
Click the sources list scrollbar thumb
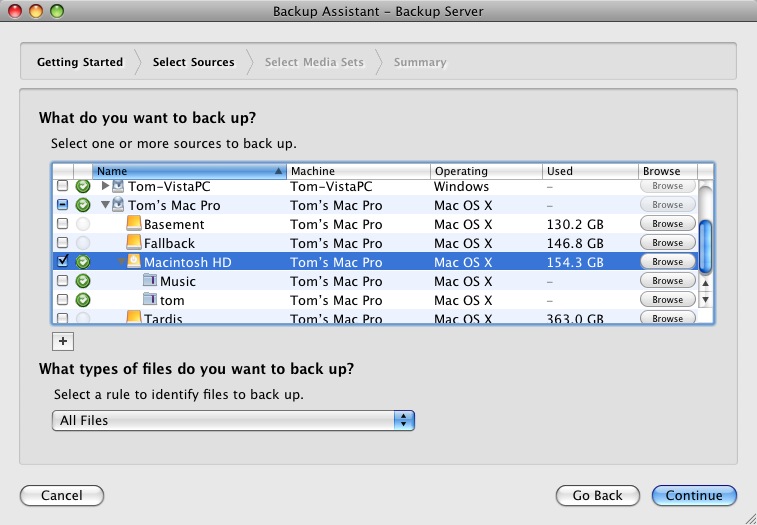pos(705,246)
